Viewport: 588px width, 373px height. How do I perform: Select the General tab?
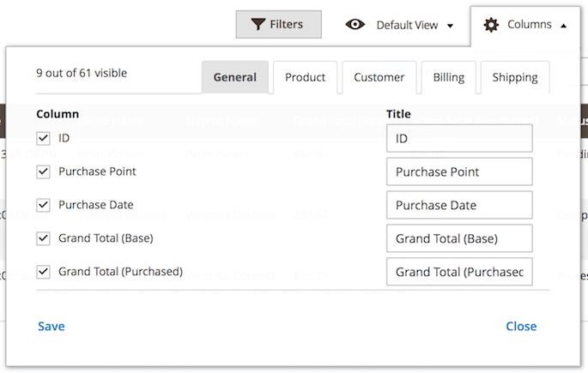235,77
